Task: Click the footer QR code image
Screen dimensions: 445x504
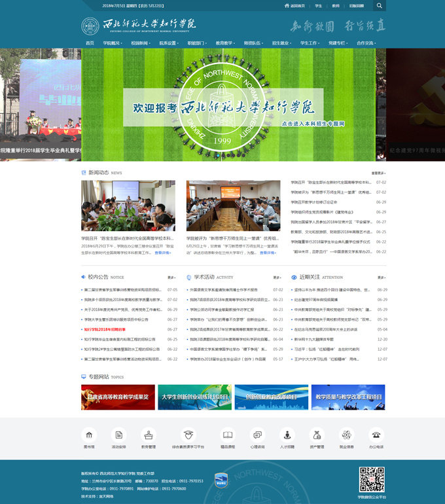Action: pos(372,479)
